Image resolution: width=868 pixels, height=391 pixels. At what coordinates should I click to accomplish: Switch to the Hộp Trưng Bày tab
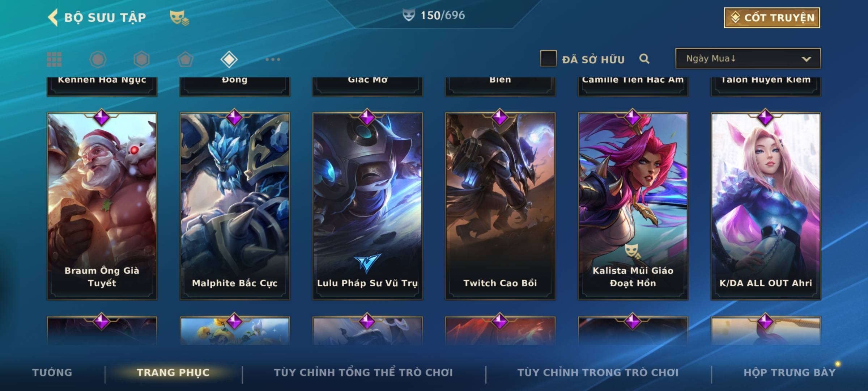tap(790, 373)
